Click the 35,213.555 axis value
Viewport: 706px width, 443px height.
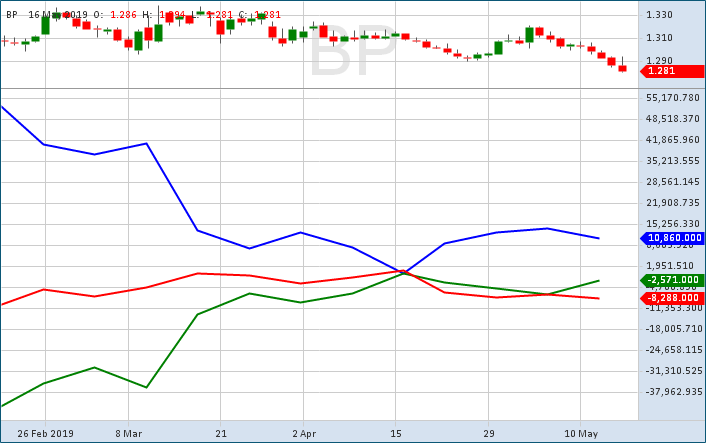point(673,161)
